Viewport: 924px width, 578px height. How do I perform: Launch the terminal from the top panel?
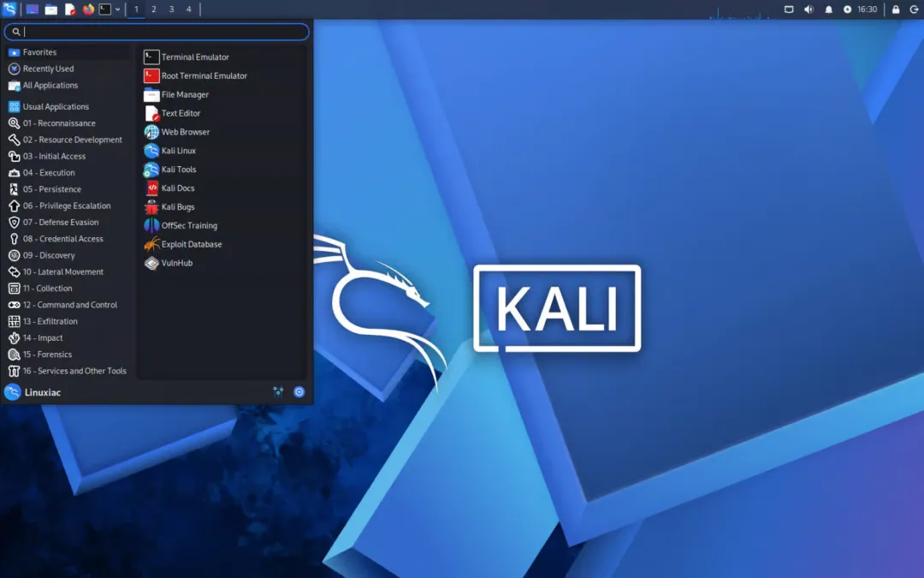[x=105, y=9]
